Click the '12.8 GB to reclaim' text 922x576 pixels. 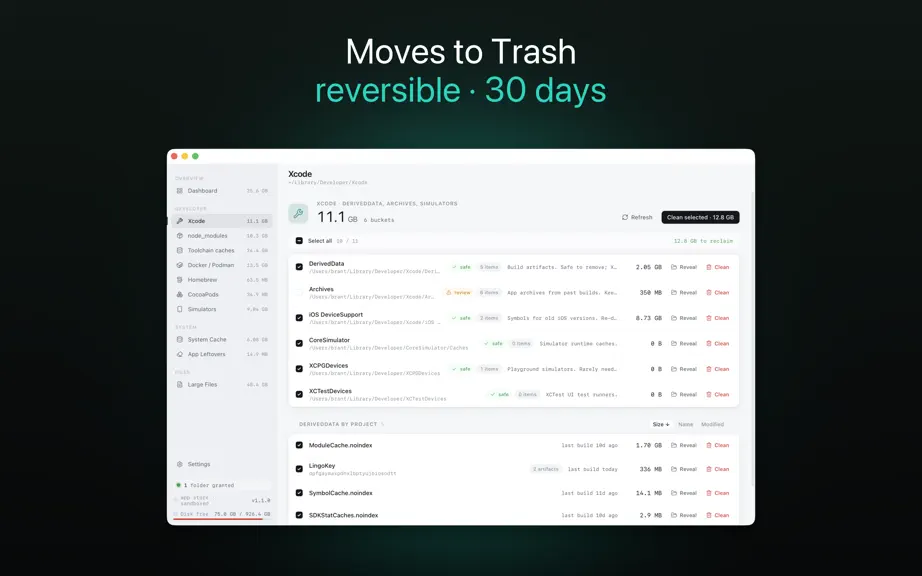pos(703,241)
